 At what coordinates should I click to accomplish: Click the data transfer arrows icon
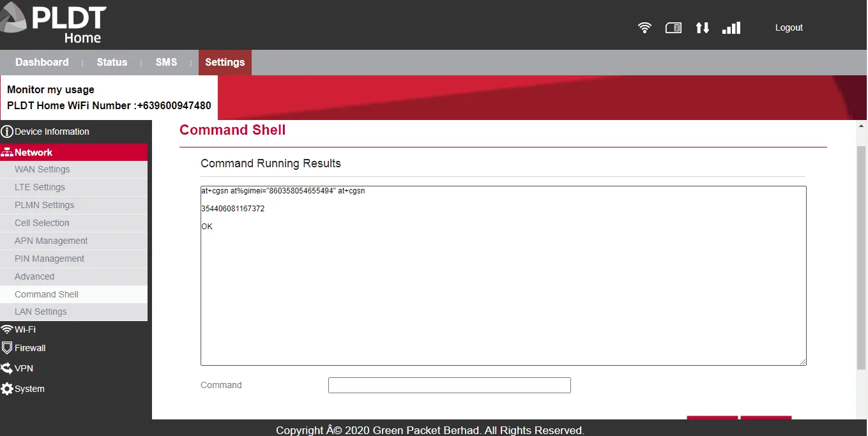703,28
